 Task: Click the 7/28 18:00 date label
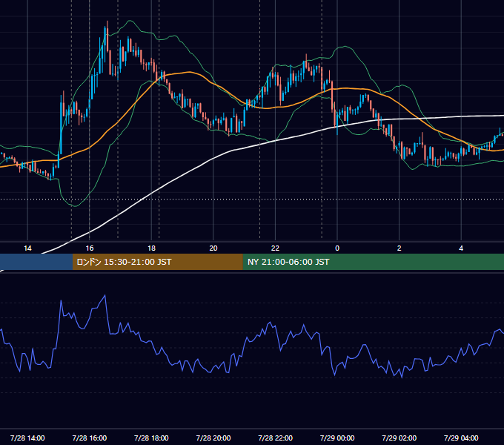[x=151, y=438]
